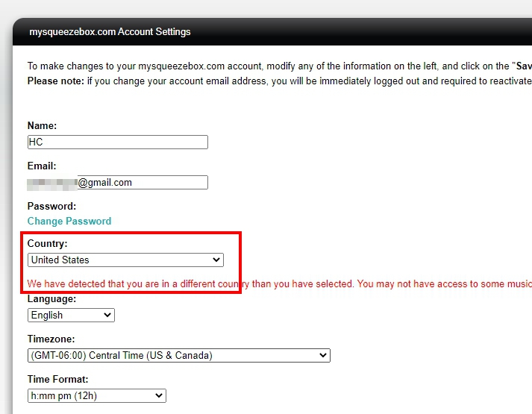This screenshot has width=532, height=414.
Task: Click the 'Please note:' bold text
Action: 56,81
